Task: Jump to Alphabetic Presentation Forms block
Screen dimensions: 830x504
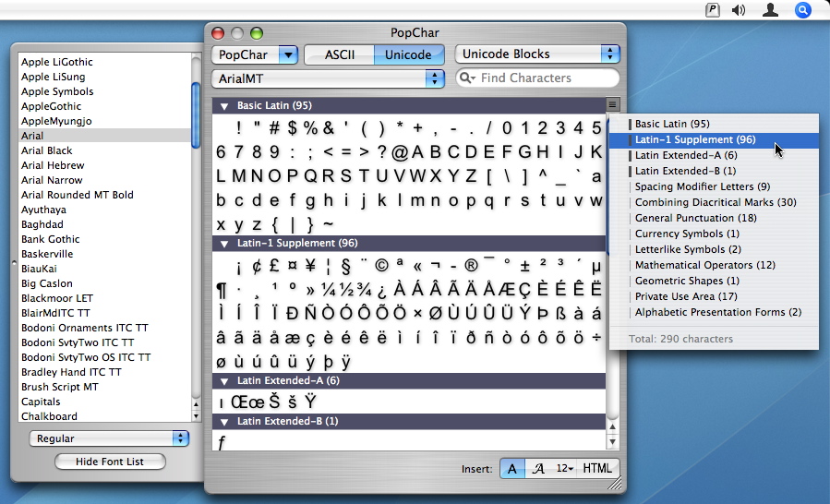Action: point(714,312)
